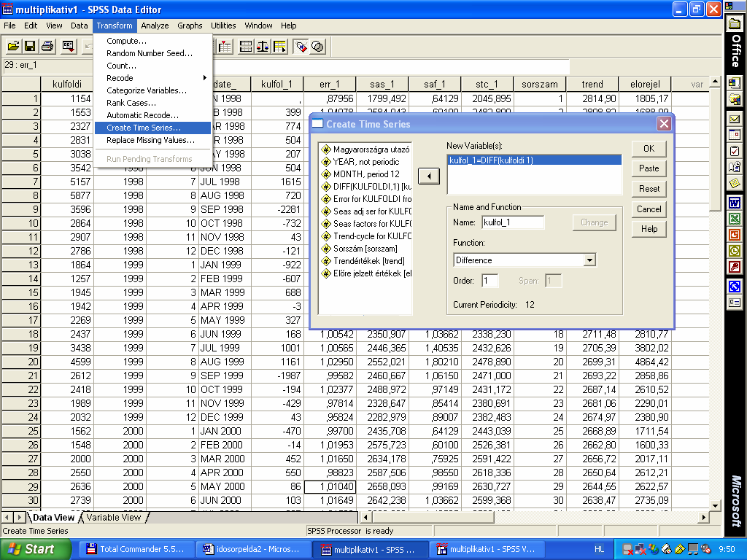The width and height of the screenshot is (747, 560).
Task: Confirm the Create Time Series dialog with OK
Action: point(649,149)
